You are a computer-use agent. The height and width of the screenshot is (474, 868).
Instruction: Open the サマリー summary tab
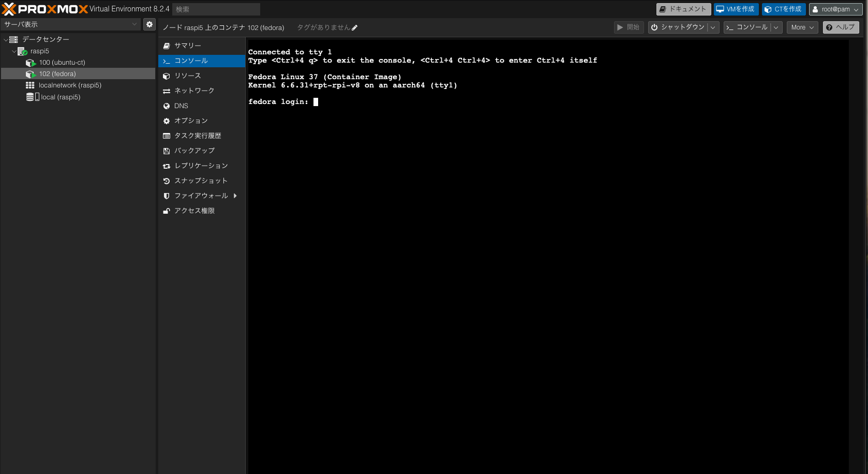click(x=202, y=46)
